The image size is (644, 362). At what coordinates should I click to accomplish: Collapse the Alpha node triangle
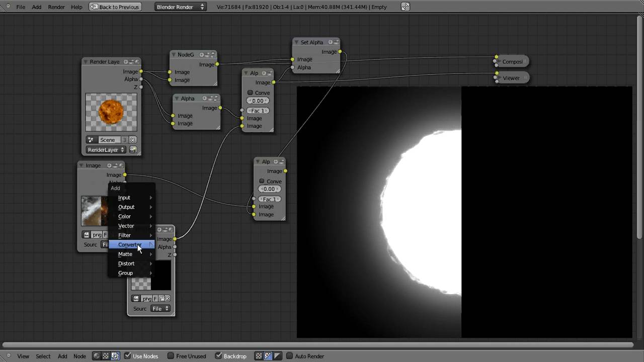click(177, 99)
